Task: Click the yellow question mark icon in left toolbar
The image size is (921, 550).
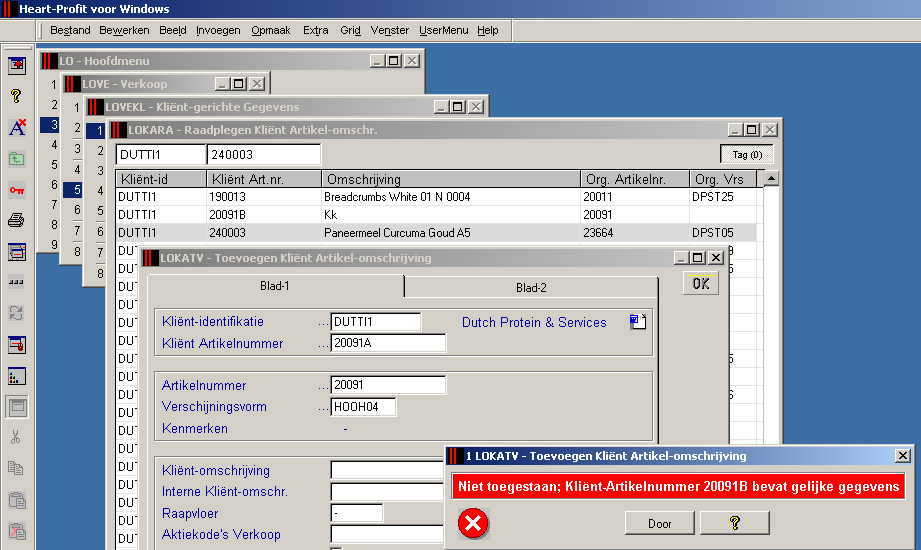Action: [16, 96]
